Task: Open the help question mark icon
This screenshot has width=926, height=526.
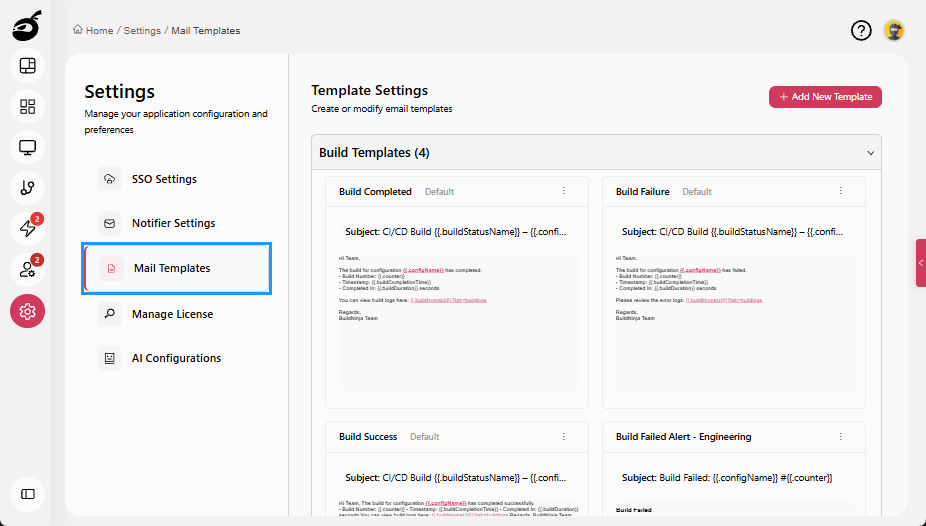Action: tap(861, 30)
